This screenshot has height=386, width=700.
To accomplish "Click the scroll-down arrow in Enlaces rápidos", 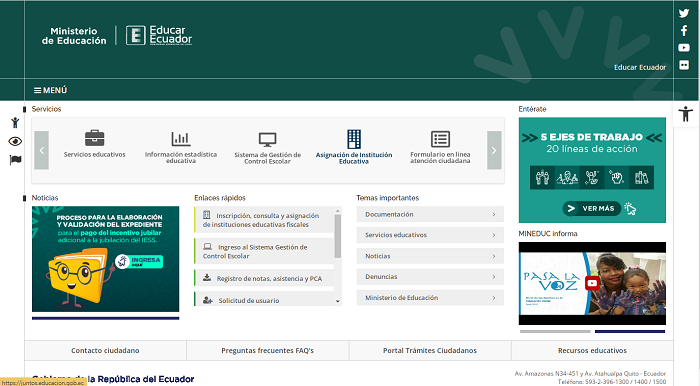I will 338,302.
